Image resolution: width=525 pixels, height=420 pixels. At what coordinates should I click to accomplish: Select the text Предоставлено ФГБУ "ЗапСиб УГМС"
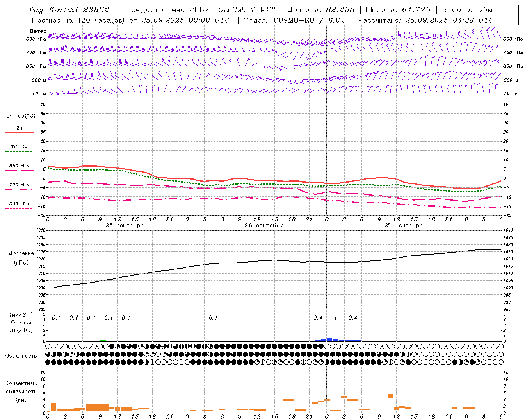200,10
